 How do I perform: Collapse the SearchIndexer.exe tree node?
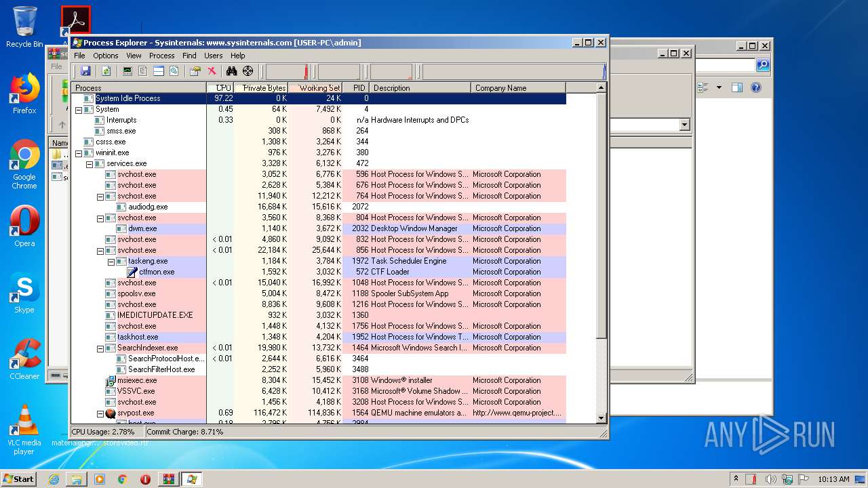[x=100, y=348]
